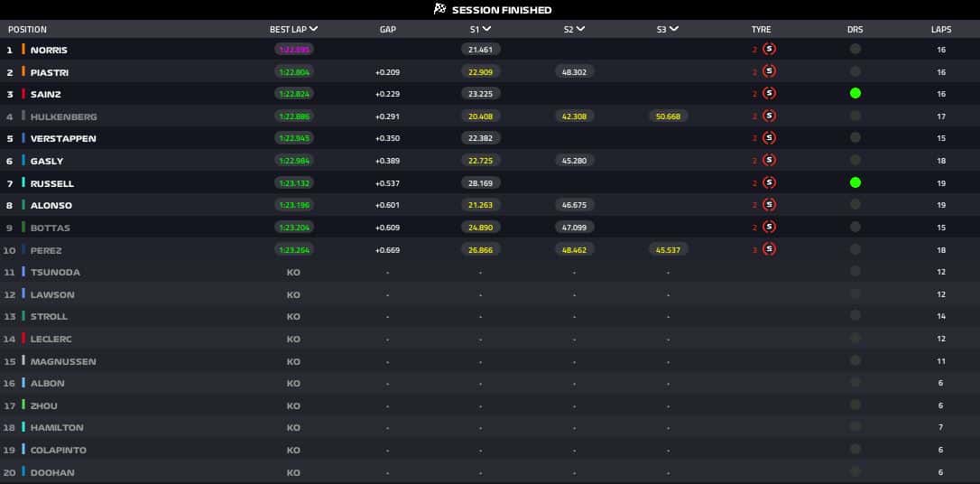Click Sainz's red team color bar
The image size is (980, 484).
coord(23,93)
